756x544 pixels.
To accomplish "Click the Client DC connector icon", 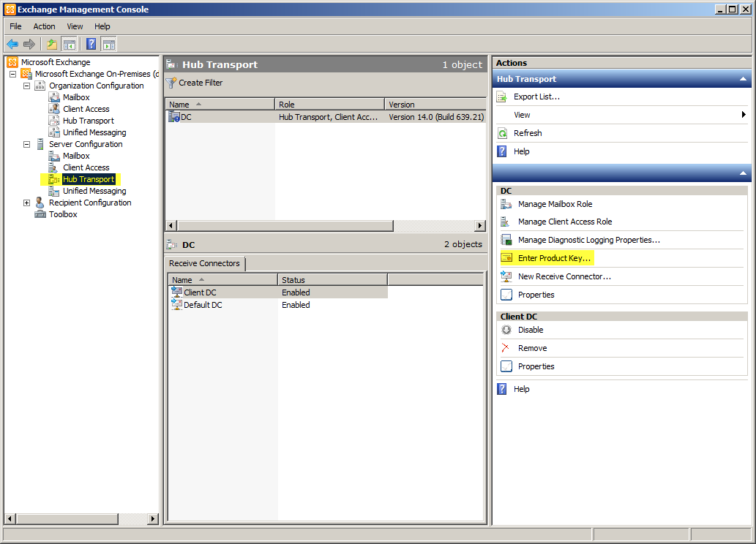I will coord(177,292).
